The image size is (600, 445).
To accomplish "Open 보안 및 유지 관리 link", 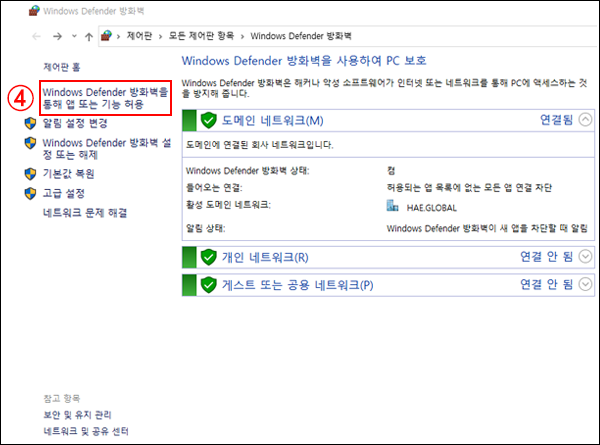I will [77, 415].
